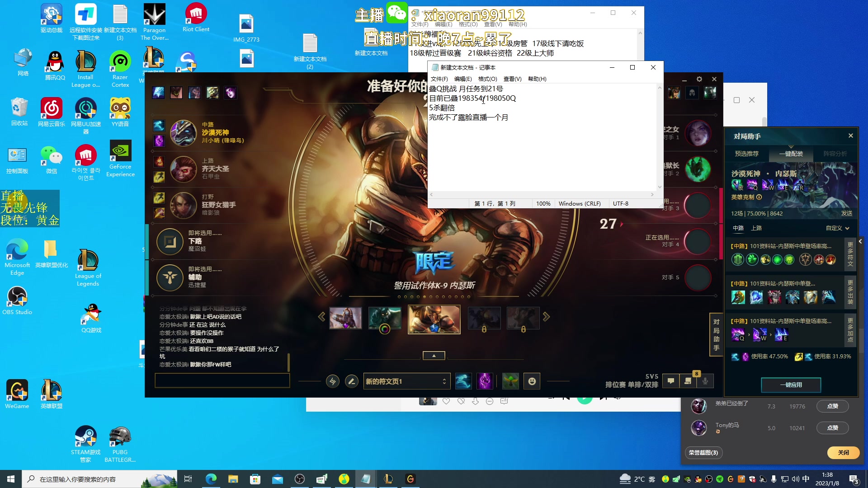Image resolution: width=868 pixels, height=488 pixels.
Task: Change the Ghost summoner spell slot
Action: 463,381
